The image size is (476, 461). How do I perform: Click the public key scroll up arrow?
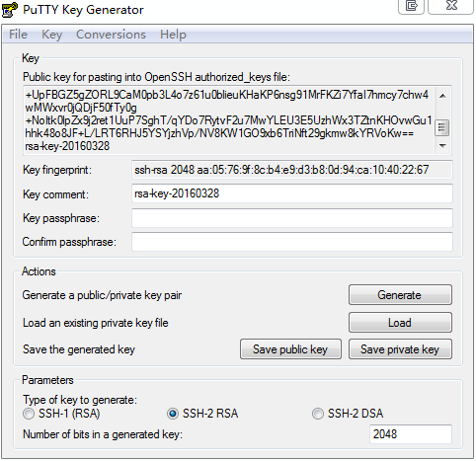coord(442,96)
